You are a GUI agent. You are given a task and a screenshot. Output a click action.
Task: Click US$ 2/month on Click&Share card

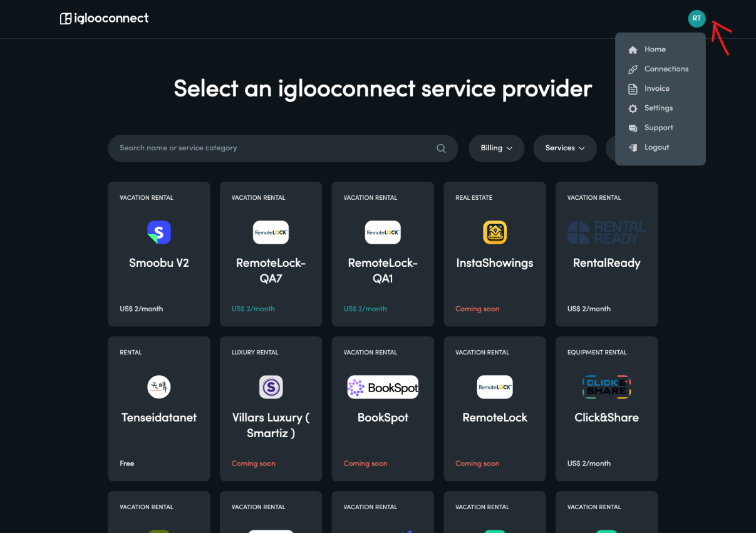589,463
